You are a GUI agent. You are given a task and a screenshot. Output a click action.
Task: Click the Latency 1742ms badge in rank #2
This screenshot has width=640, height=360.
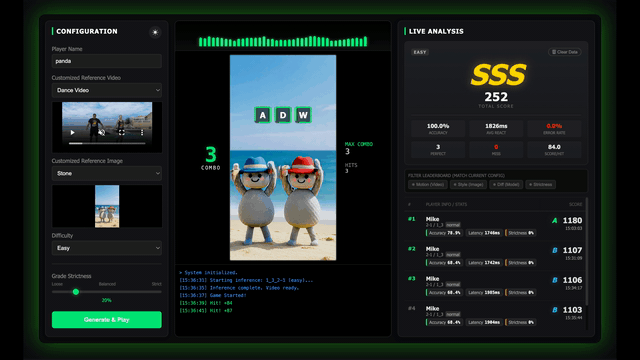484,263
